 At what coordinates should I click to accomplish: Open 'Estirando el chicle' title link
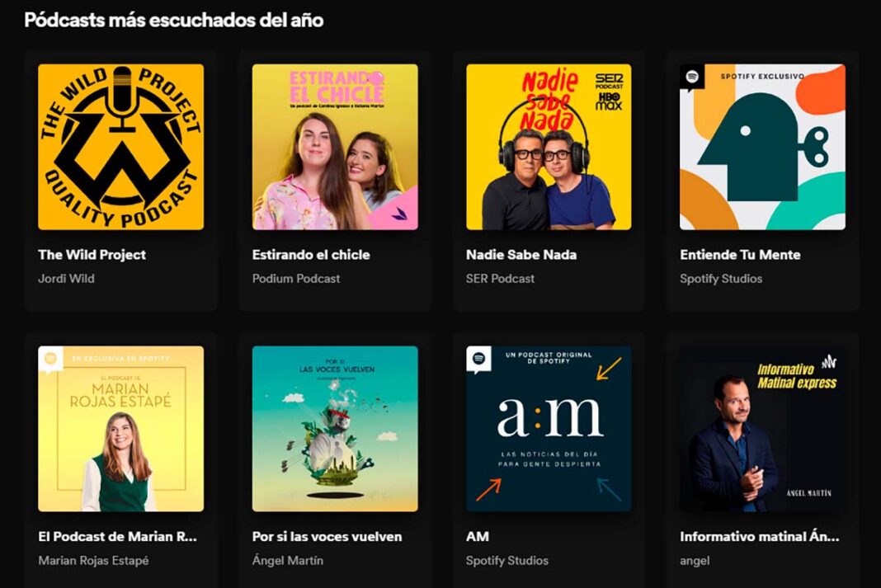pos(311,254)
